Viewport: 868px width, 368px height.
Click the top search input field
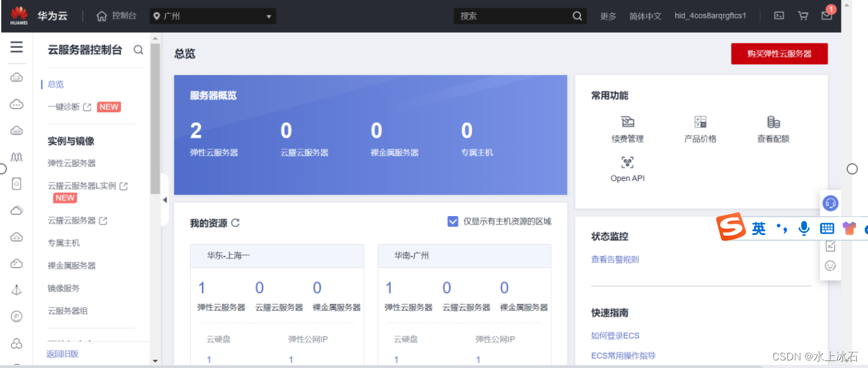[513, 16]
